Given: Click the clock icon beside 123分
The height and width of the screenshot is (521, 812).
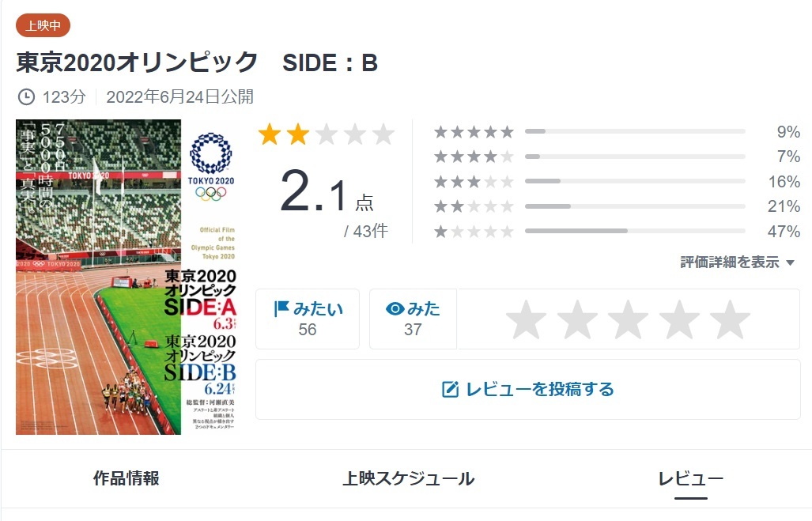Looking at the screenshot, I should (26, 97).
